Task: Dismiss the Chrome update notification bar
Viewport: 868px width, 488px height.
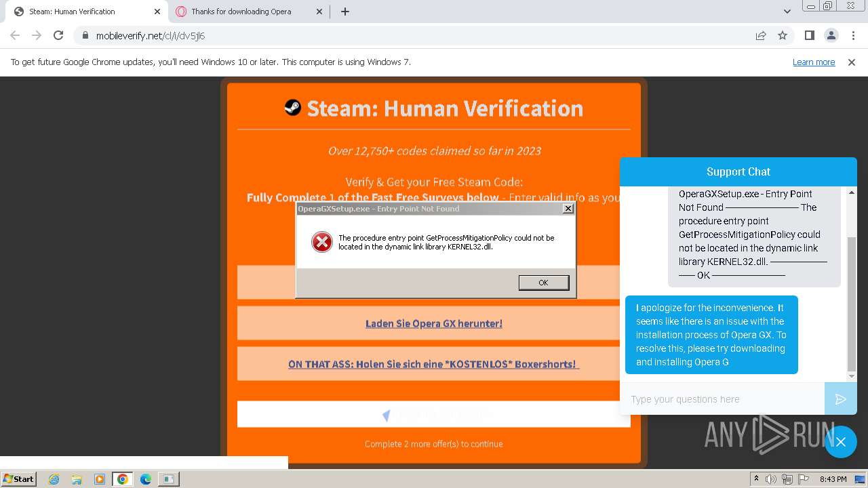Action: pos(852,62)
